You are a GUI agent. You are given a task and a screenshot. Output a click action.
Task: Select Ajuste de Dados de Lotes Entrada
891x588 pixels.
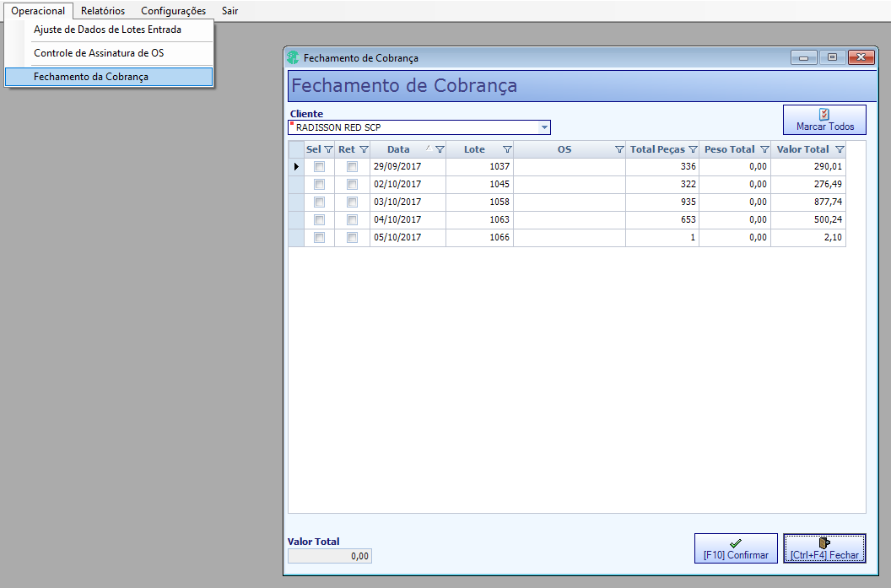click(x=109, y=30)
